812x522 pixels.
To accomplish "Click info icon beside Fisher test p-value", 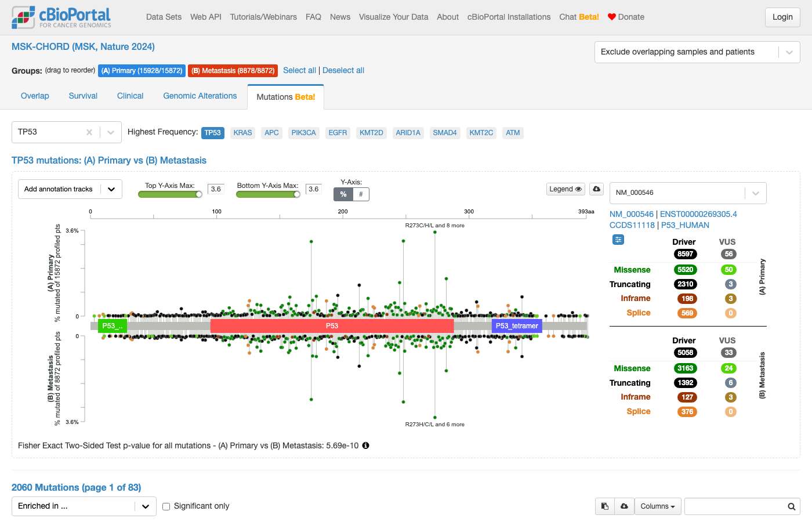I will tap(365, 445).
